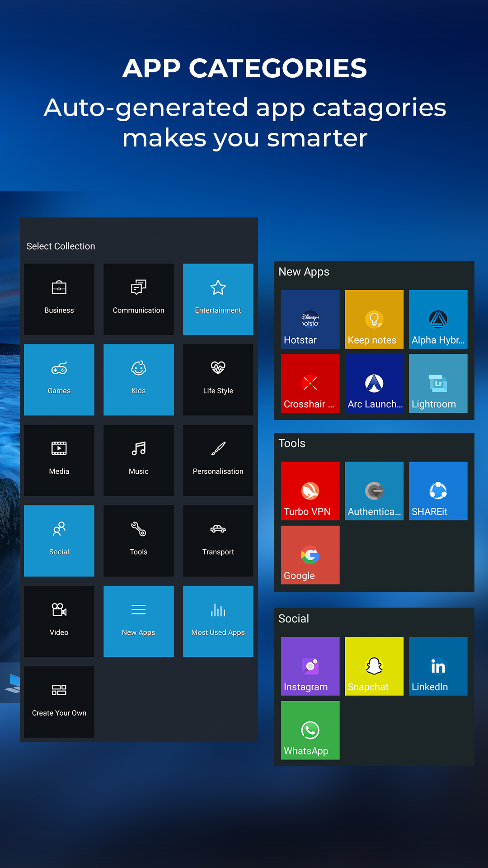Launch the SHAREit app tile
Viewport: 488px width, 868px height.
[438, 491]
